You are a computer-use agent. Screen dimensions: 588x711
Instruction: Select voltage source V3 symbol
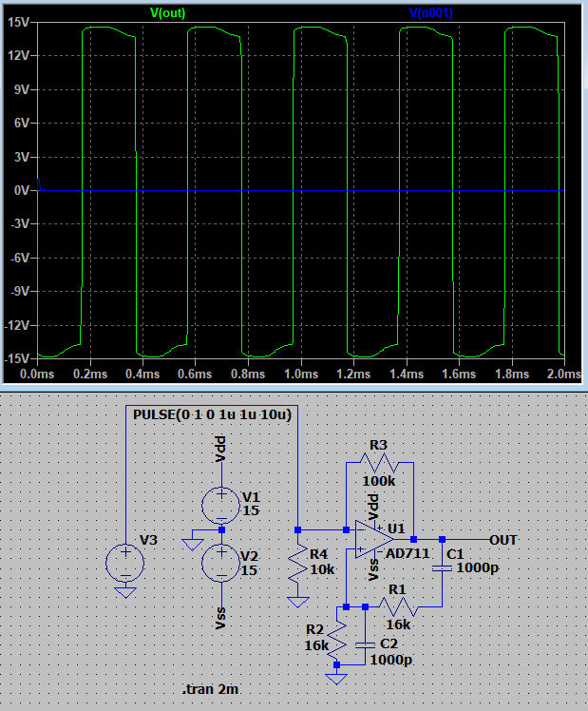125,564
